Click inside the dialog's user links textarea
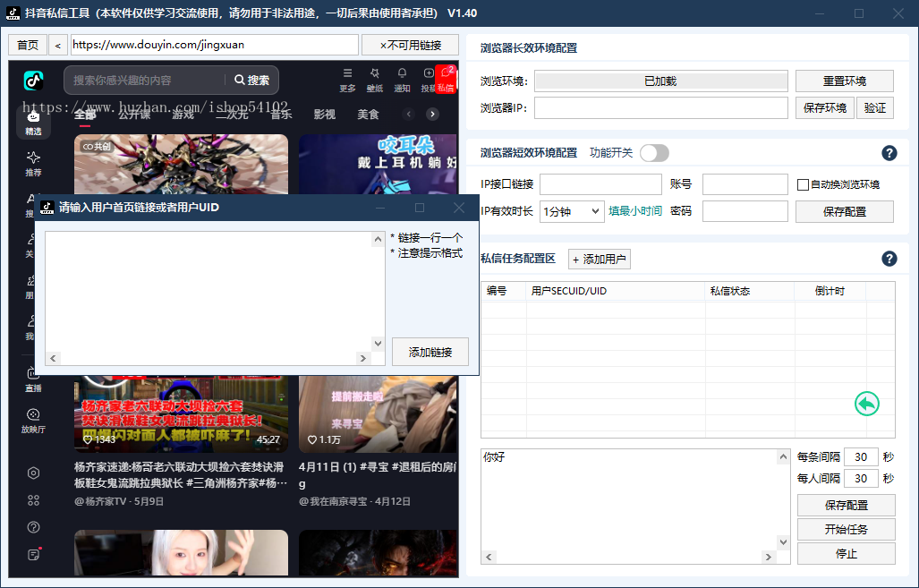Image resolution: width=919 pixels, height=588 pixels. point(208,292)
